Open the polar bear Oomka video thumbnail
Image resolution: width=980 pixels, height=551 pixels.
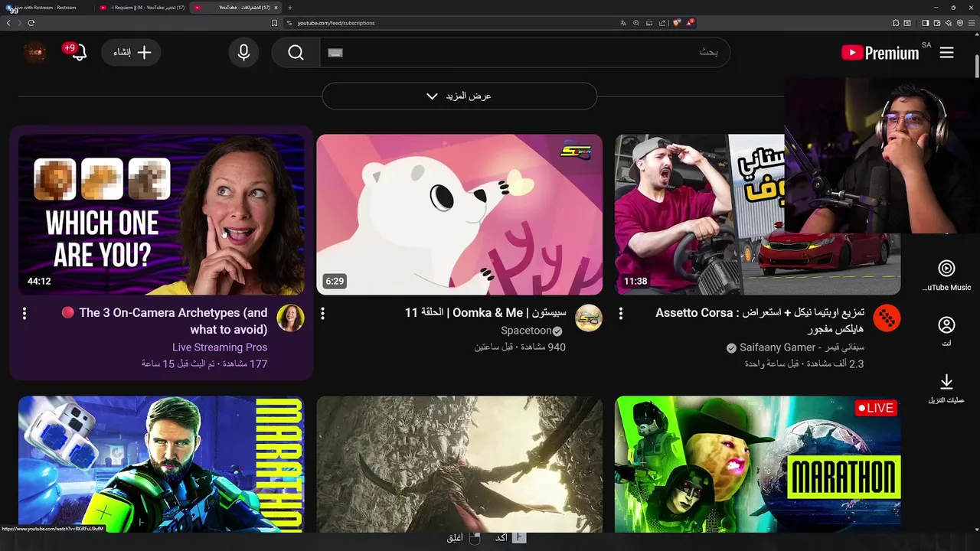(x=459, y=215)
